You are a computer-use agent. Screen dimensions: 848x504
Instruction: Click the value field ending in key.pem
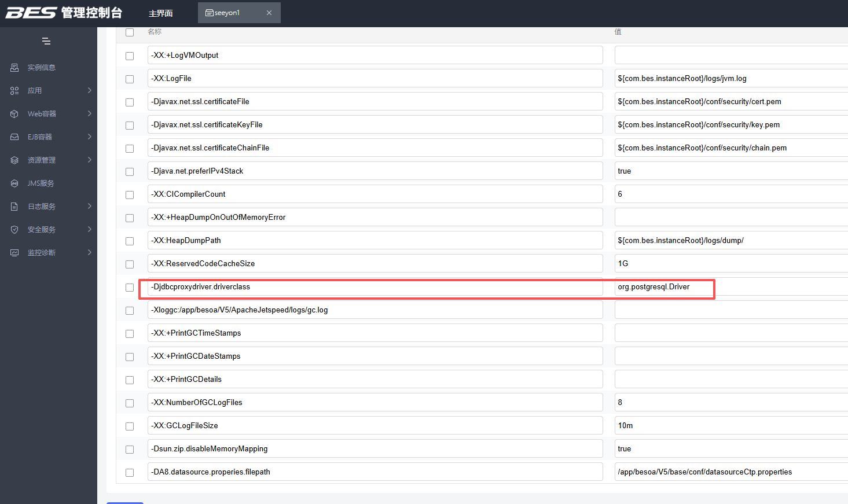731,124
